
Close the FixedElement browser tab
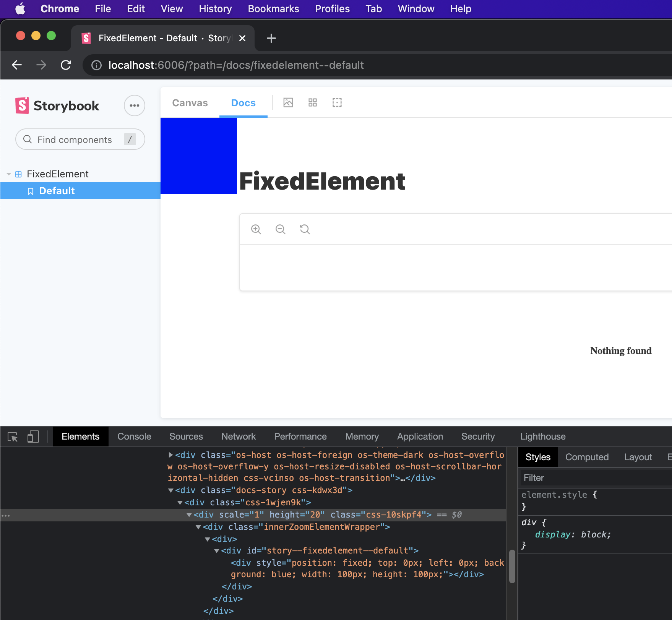pyautogui.click(x=242, y=38)
